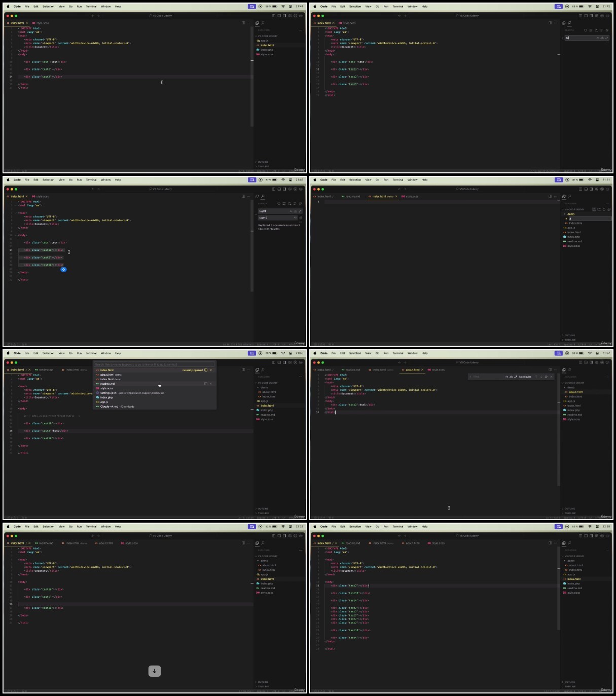Click Apple menu in 21:46 screenshot

[8, 179]
